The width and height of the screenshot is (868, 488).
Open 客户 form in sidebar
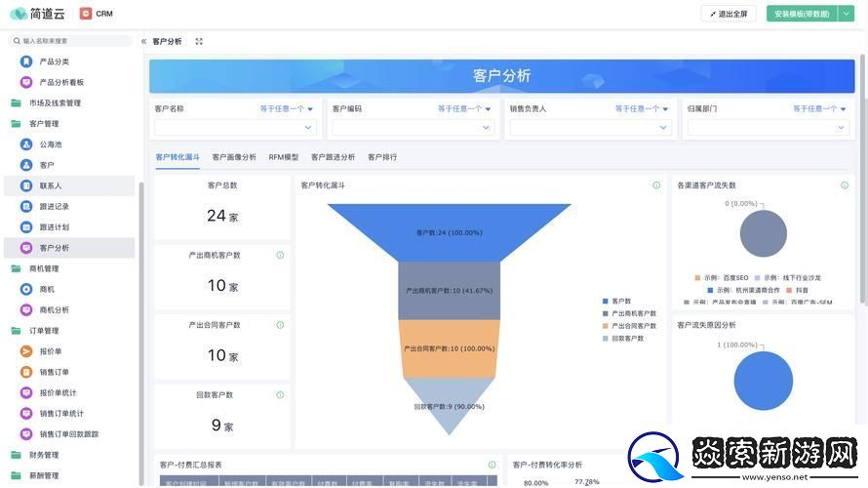(x=47, y=165)
